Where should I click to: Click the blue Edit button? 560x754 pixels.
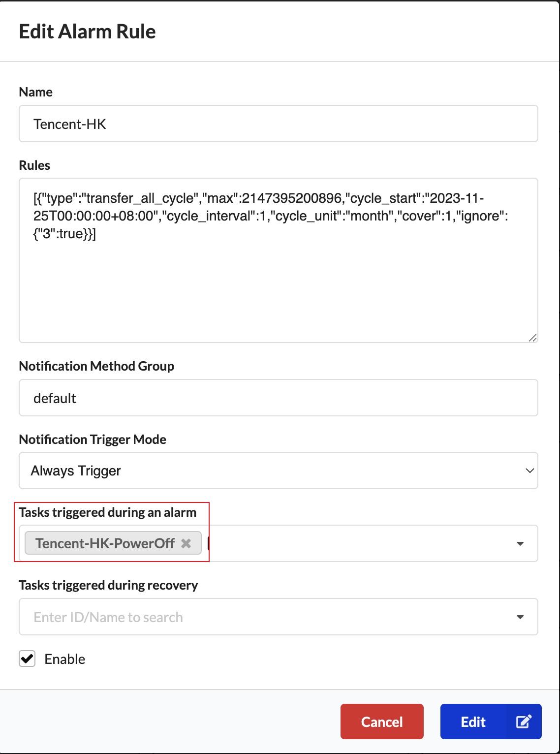[x=473, y=722]
